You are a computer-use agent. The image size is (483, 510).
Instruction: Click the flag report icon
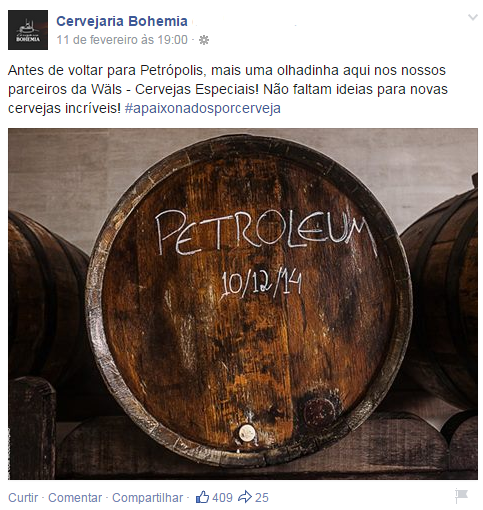click(462, 496)
